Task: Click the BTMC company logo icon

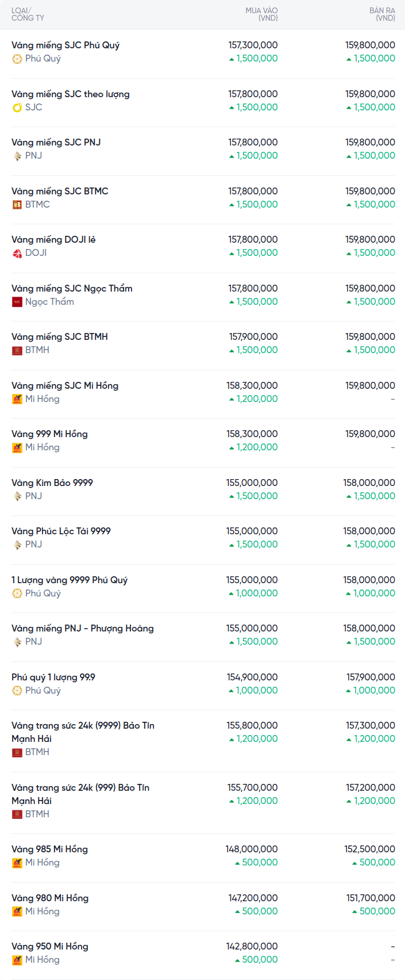Action: [x=17, y=205]
